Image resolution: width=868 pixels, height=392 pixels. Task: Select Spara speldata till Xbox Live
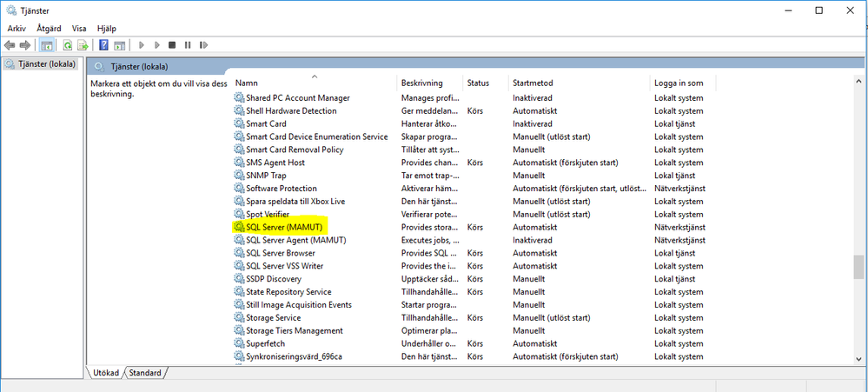295,201
